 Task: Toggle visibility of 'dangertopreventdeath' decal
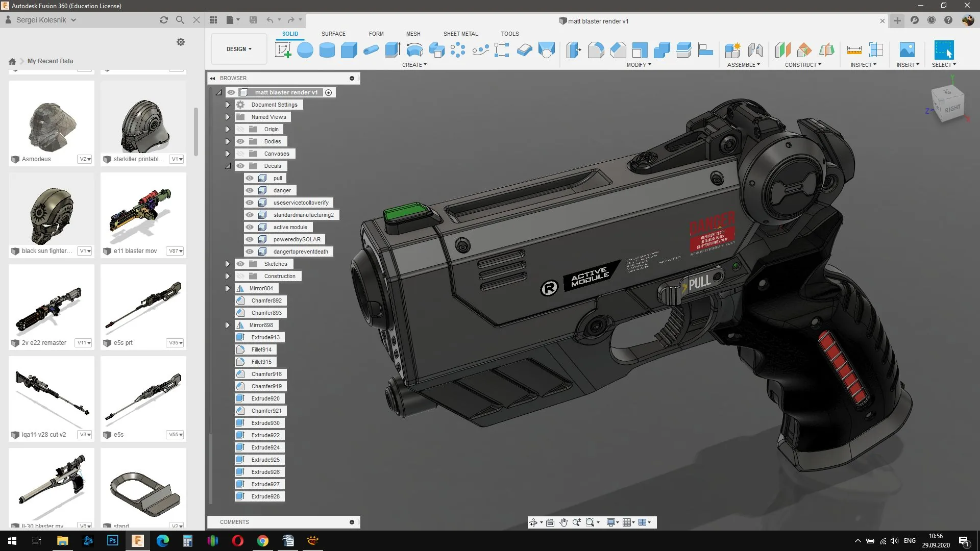(250, 252)
